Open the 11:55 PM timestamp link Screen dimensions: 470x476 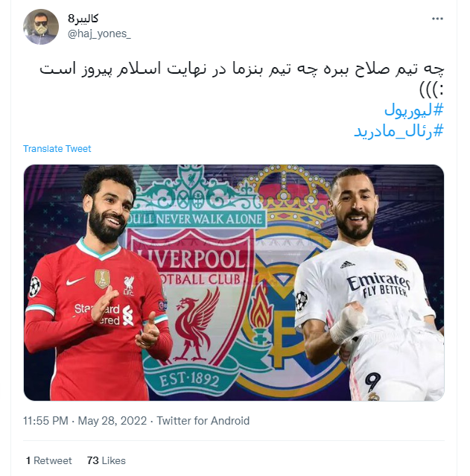pos(45,421)
